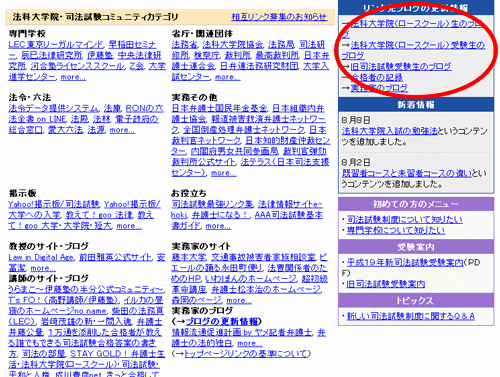Visit 日弁連法務研究財団 link
The width and height of the screenshot is (500, 377).
[259, 66]
